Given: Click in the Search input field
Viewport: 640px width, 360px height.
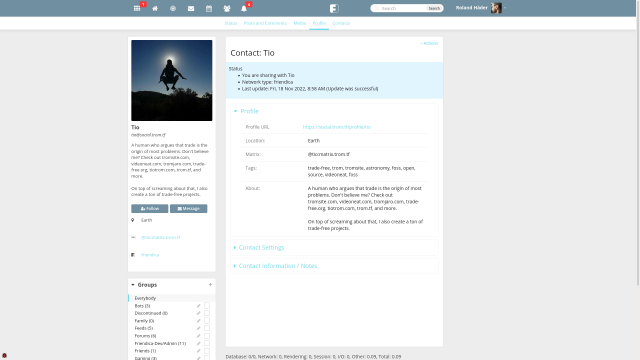Looking at the screenshot, I should pyautogui.click(x=402, y=8).
